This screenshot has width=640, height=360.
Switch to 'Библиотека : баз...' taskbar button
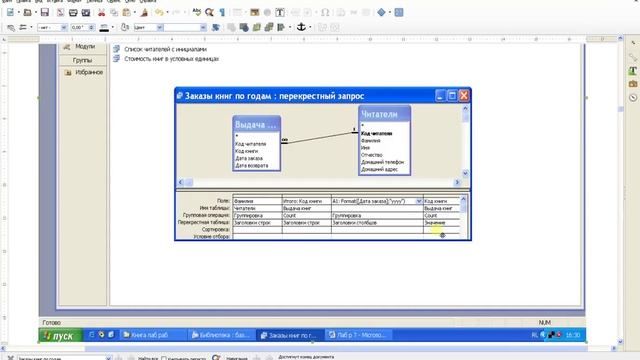(x=222, y=335)
